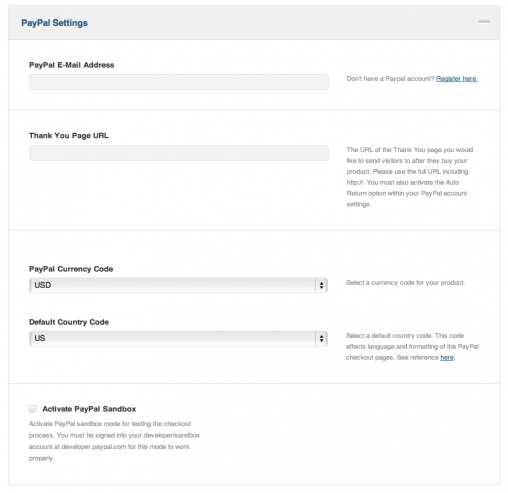Click the Thank You Page URL label
The image size is (508, 493).
(x=69, y=136)
